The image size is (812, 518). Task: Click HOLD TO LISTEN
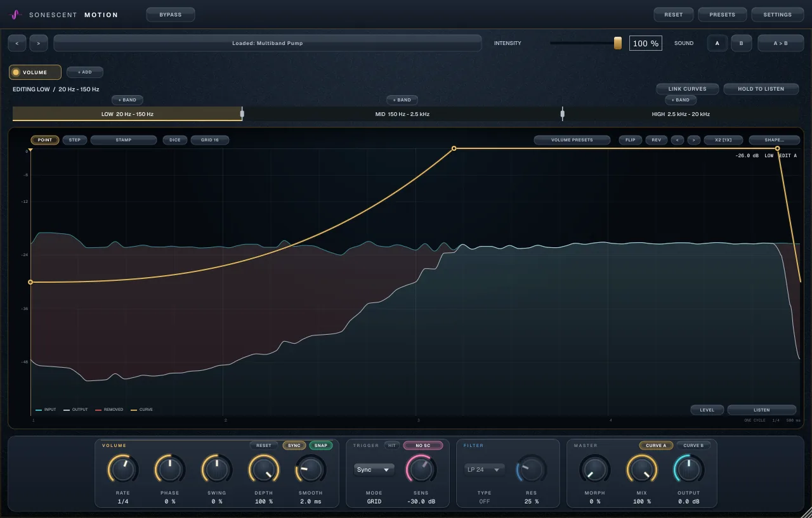click(761, 89)
